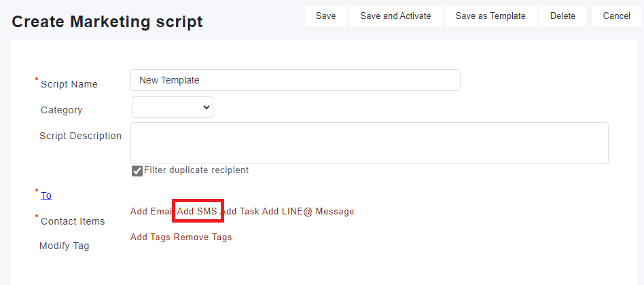Click the Remove Tags link
Viewport: 644px width, 285px height.
point(202,237)
